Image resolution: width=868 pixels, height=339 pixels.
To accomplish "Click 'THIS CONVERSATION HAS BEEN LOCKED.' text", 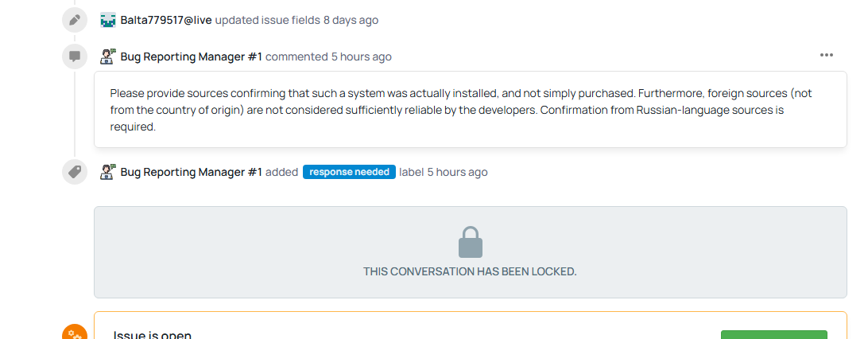I will pyautogui.click(x=470, y=271).
